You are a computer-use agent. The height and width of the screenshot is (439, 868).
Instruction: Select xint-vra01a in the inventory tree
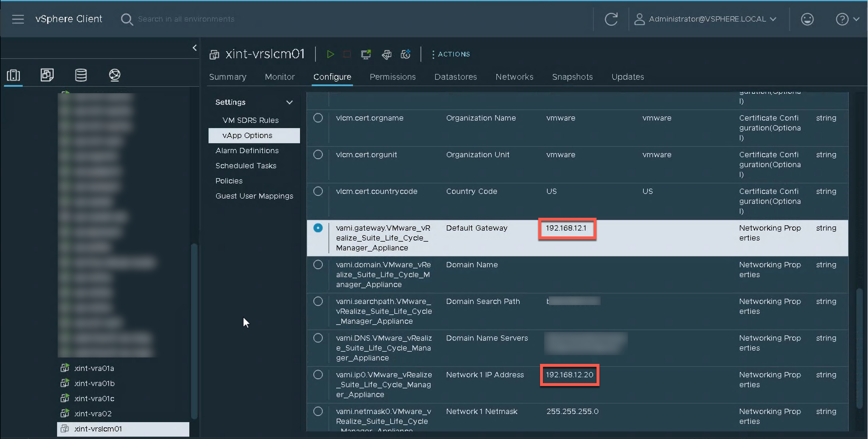(94, 368)
